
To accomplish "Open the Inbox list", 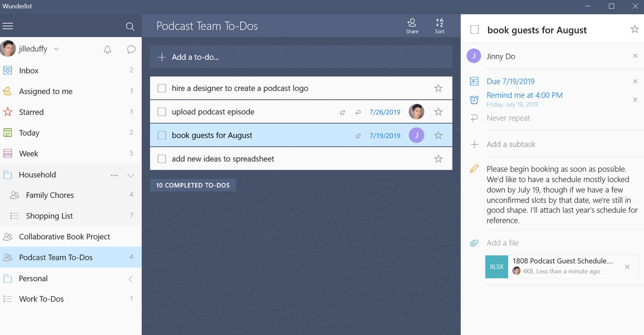I will tap(71, 70).
